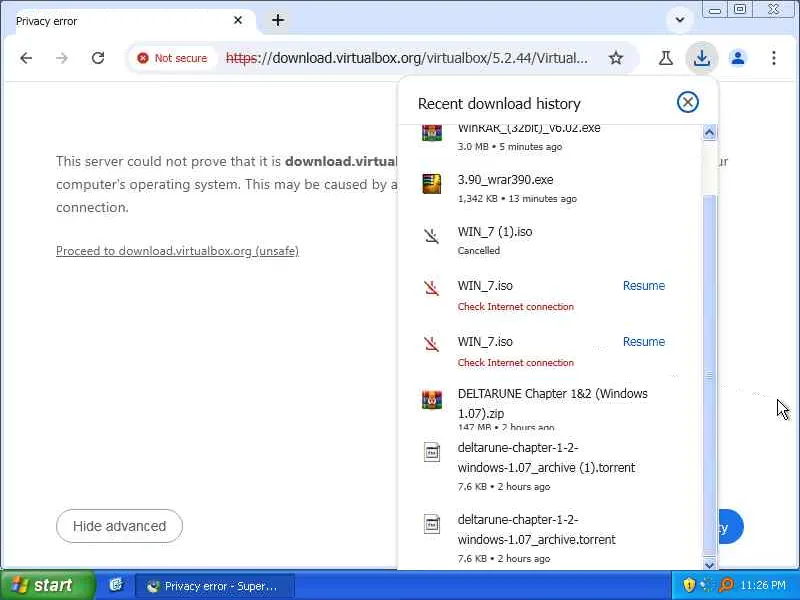Viewport: 800px width, 600px height.
Task: Open the user profile avatar
Action: 738,58
